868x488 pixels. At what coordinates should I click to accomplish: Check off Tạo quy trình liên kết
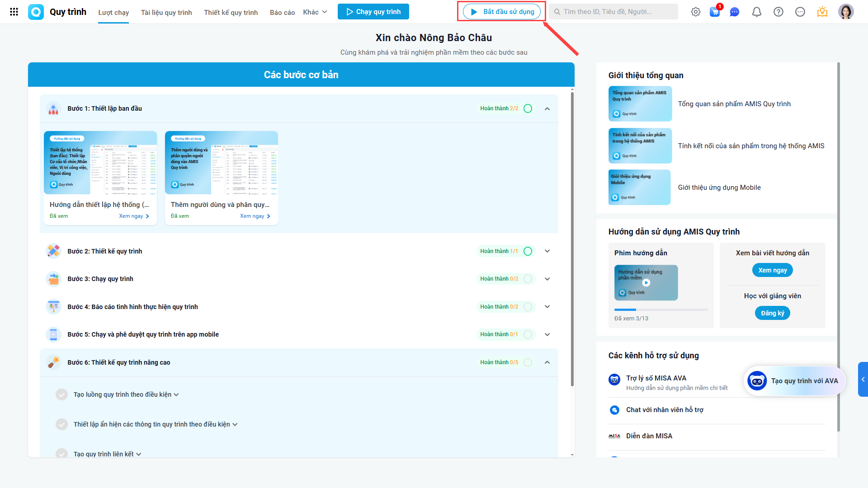[x=62, y=454]
